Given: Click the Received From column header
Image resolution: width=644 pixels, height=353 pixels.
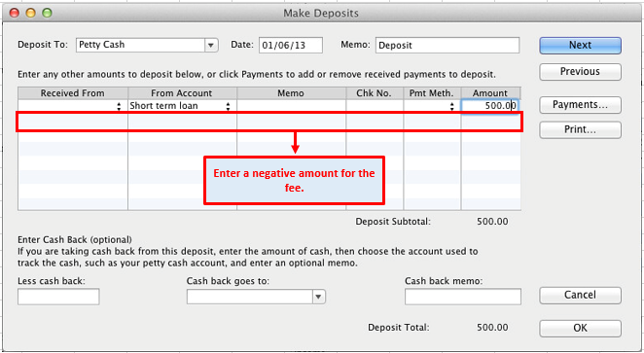Looking at the screenshot, I should (x=73, y=93).
